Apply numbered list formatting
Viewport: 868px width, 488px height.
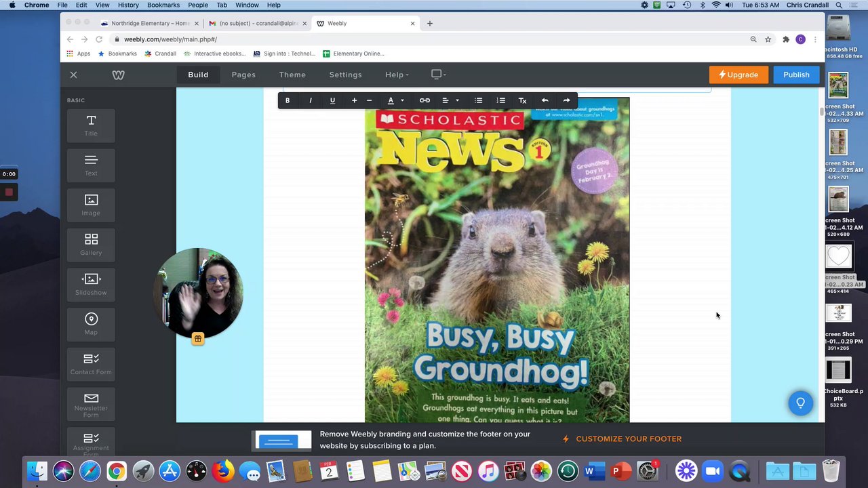500,100
